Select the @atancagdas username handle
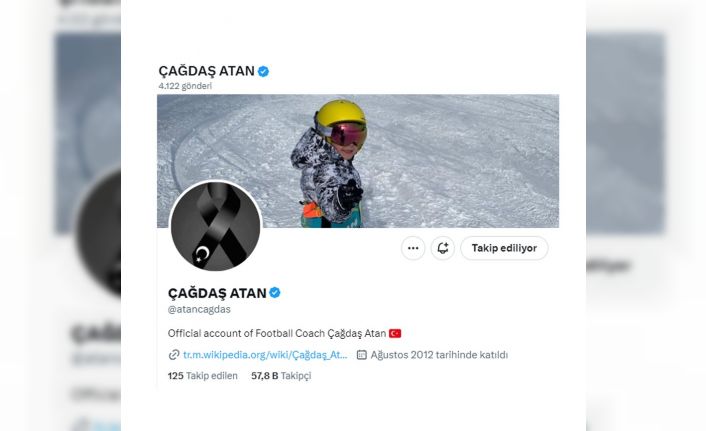Screen dimensions: 706x431 199,309
